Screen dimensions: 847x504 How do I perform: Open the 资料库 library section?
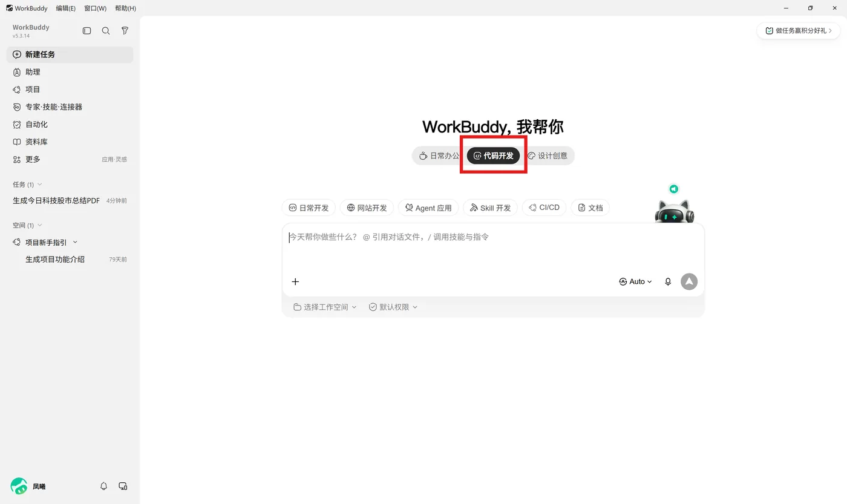(70, 142)
